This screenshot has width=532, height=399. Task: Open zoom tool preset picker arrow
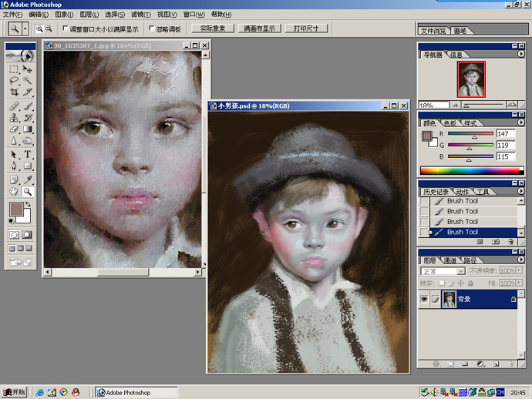(25, 28)
